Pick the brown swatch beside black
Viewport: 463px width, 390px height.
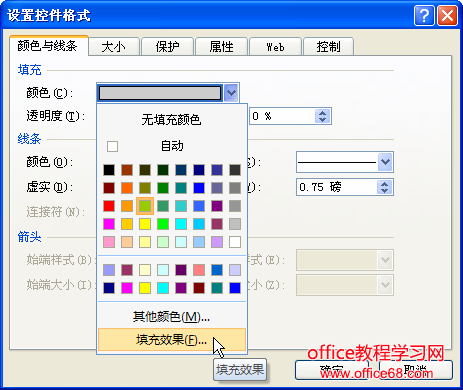127,170
